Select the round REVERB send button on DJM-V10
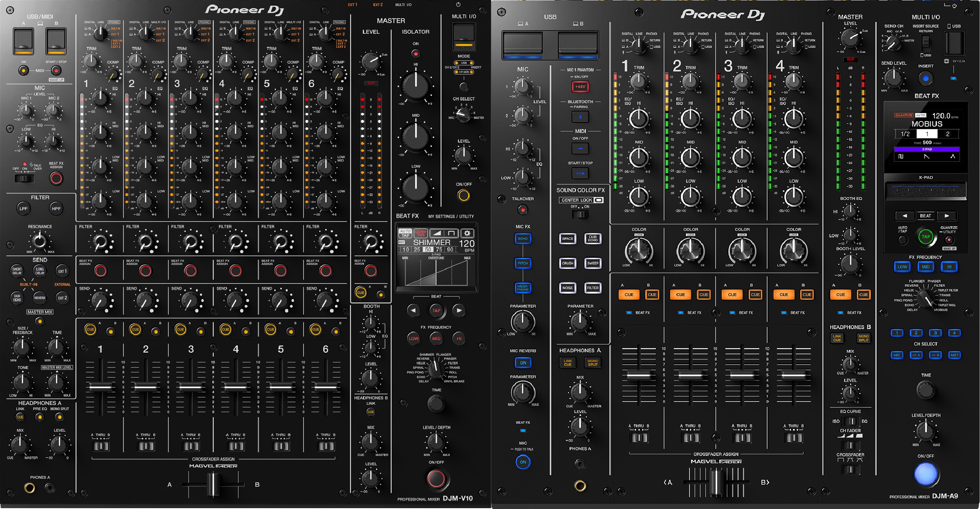Screen dimensions: 980x509 [x=40, y=298]
